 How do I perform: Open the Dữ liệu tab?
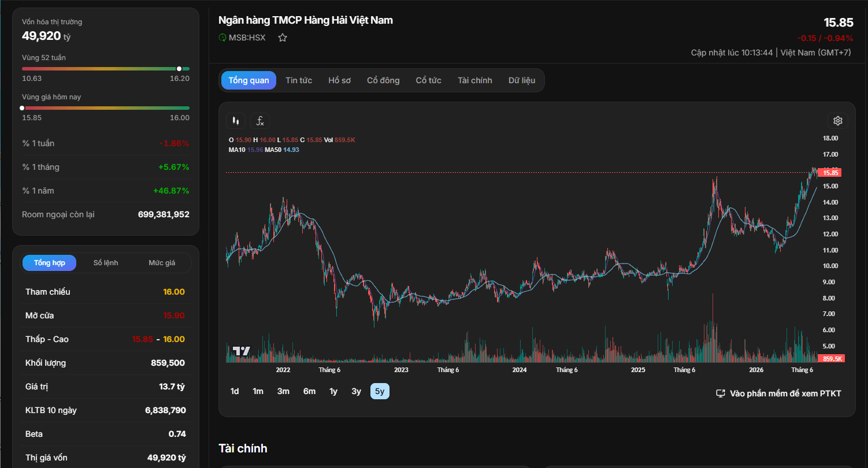pyautogui.click(x=522, y=80)
